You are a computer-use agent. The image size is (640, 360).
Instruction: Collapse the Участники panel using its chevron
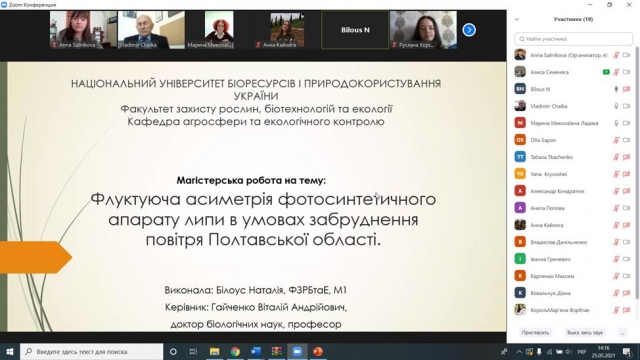click(x=517, y=19)
